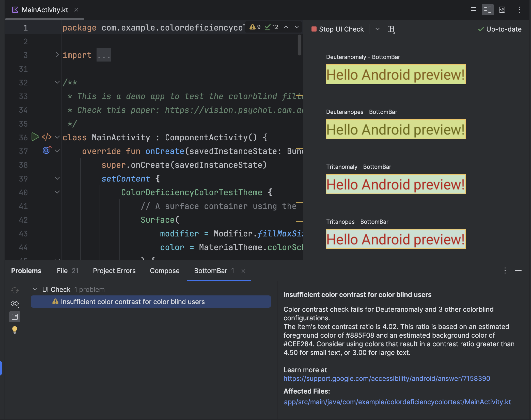Click the UI Check run/stop icon
This screenshot has height=420, width=531.
click(313, 29)
